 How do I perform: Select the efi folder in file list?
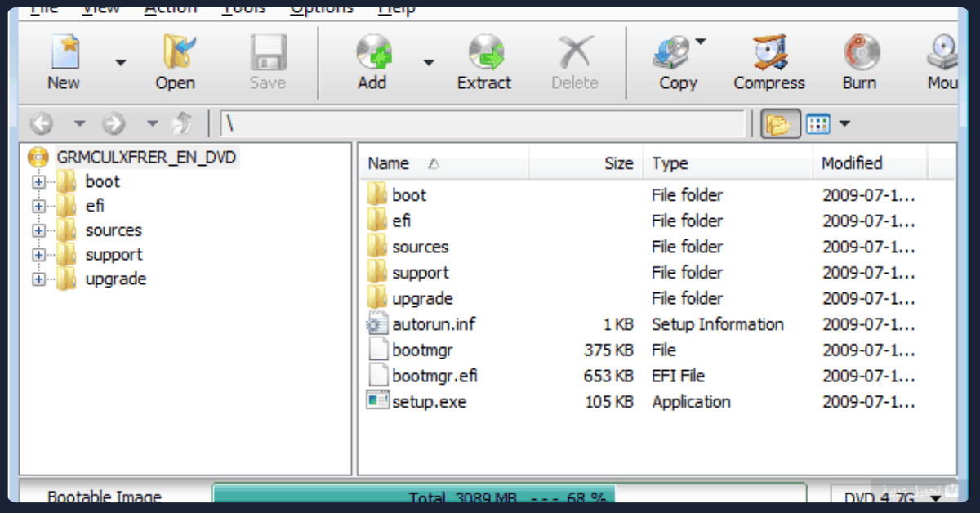point(401,221)
